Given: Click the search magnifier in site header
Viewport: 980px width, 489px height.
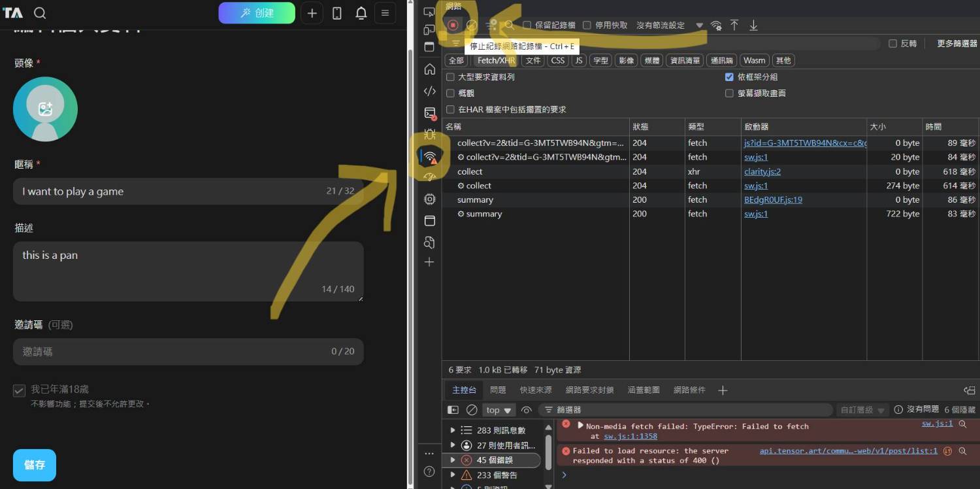Looking at the screenshot, I should (40, 13).
